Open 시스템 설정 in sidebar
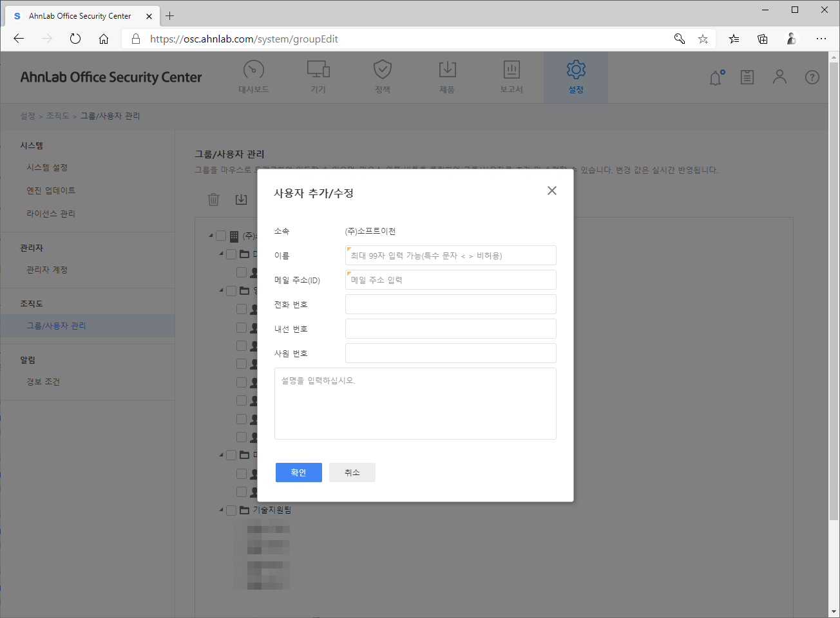This screenshot has width=840, height=618. click(47, 167)
